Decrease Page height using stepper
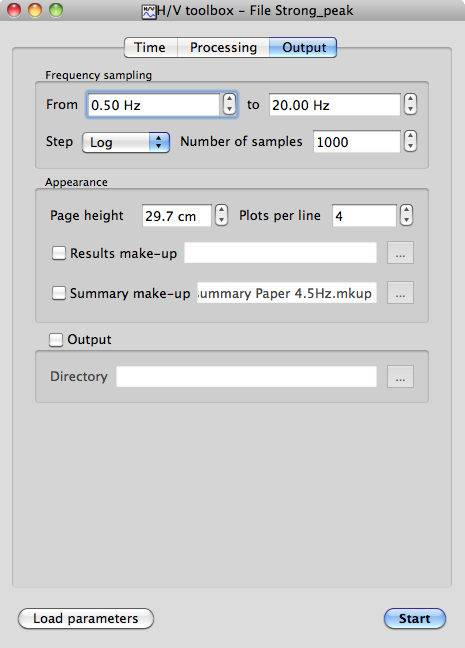 (222, 220)
